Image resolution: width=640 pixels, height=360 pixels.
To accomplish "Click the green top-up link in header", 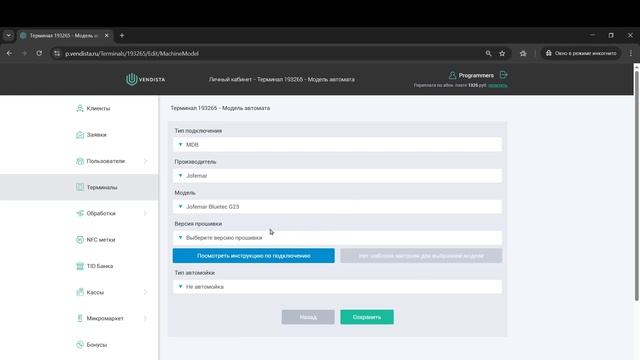I will (498, 85).
